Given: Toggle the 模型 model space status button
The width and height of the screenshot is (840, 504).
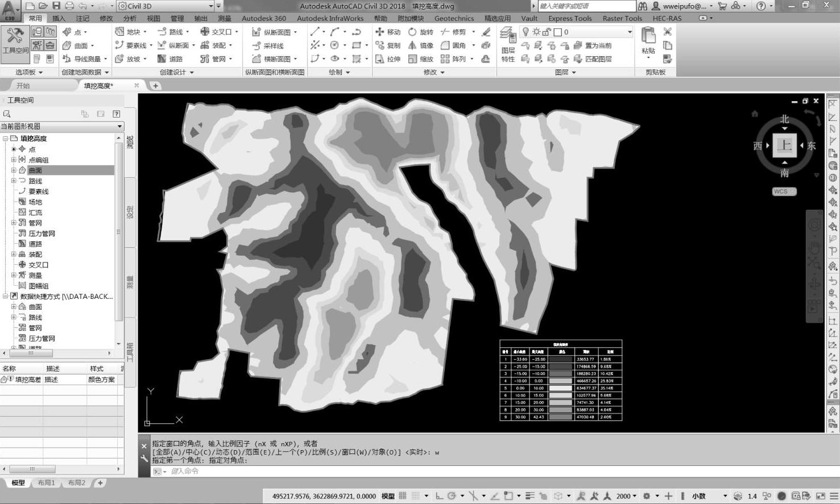Looking at the screenshot, I should coord(388,496).
